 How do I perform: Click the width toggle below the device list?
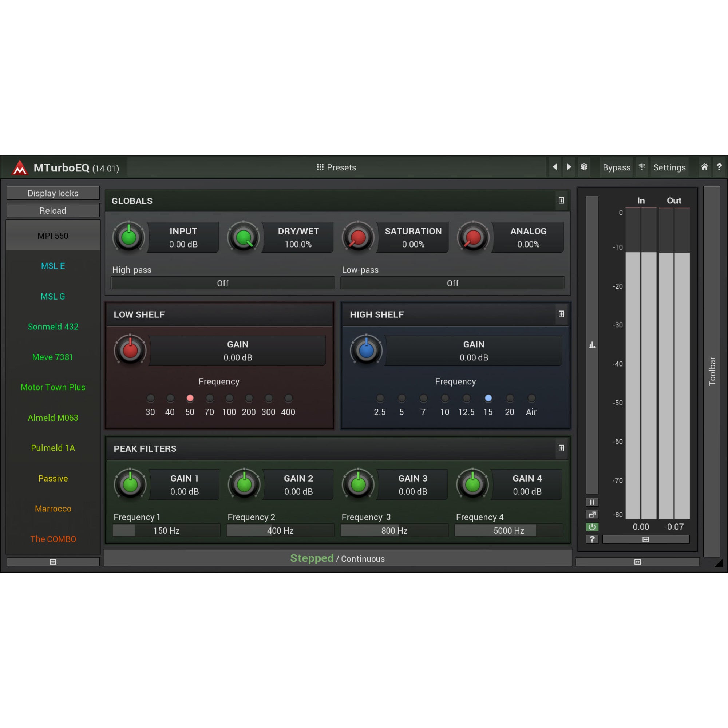[x=53, y=562]
